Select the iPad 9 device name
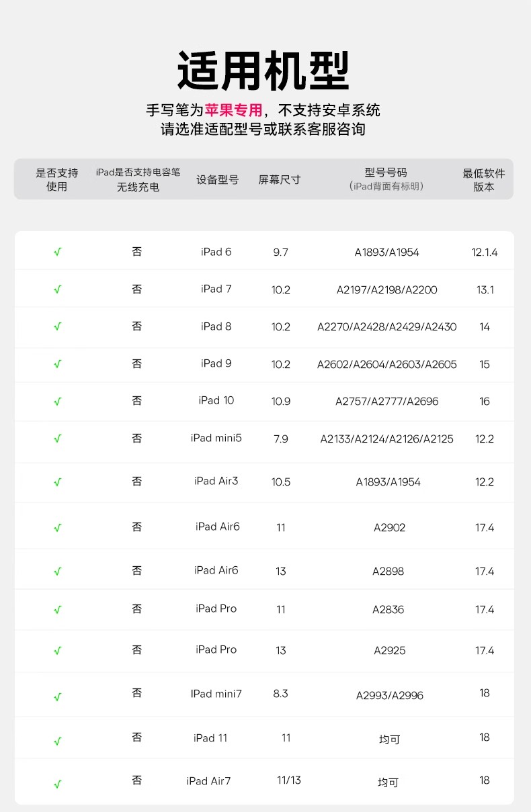Screen dimensions: 531x812 click(216, 363)
